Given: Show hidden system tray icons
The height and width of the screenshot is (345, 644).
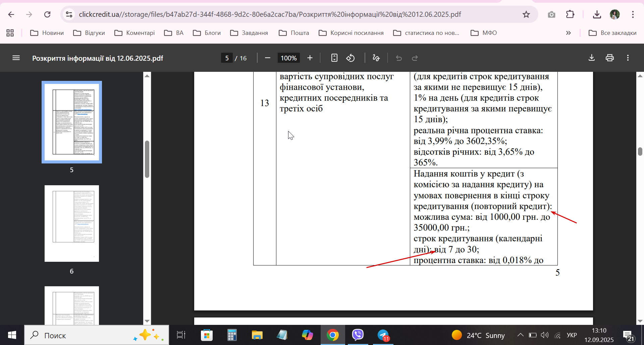Looking at the screenshot, I should click(520, 335).
